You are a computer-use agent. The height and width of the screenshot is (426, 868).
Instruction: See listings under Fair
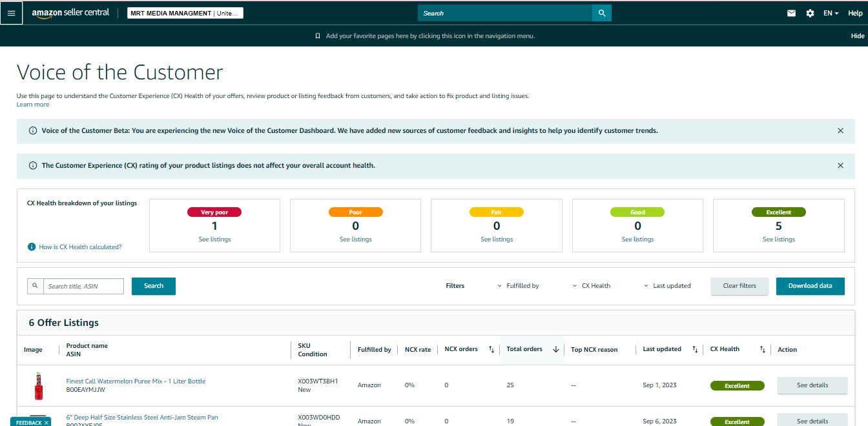tap(497, 239)
